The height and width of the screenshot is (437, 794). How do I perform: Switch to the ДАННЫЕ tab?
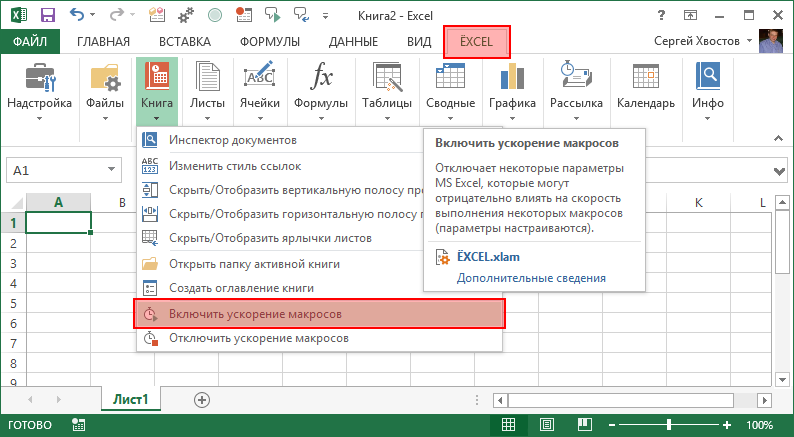click(353, 42)
